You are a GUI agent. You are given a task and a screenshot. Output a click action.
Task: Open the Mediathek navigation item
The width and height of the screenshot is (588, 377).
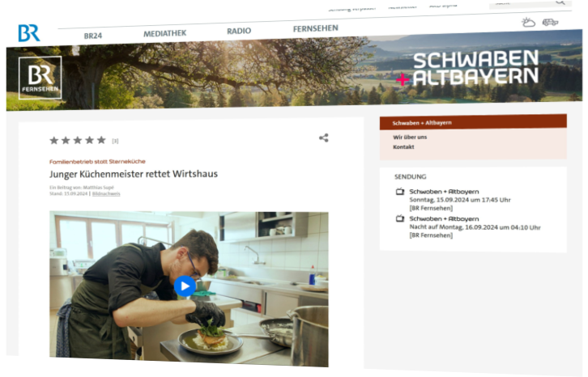click(x=164, y=33)
